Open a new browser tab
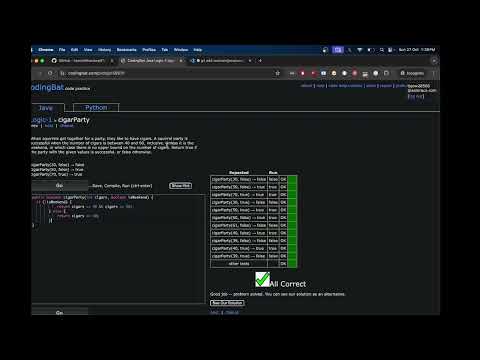The width and height of the screenshot is (480, 360). (x=260, y=61)
